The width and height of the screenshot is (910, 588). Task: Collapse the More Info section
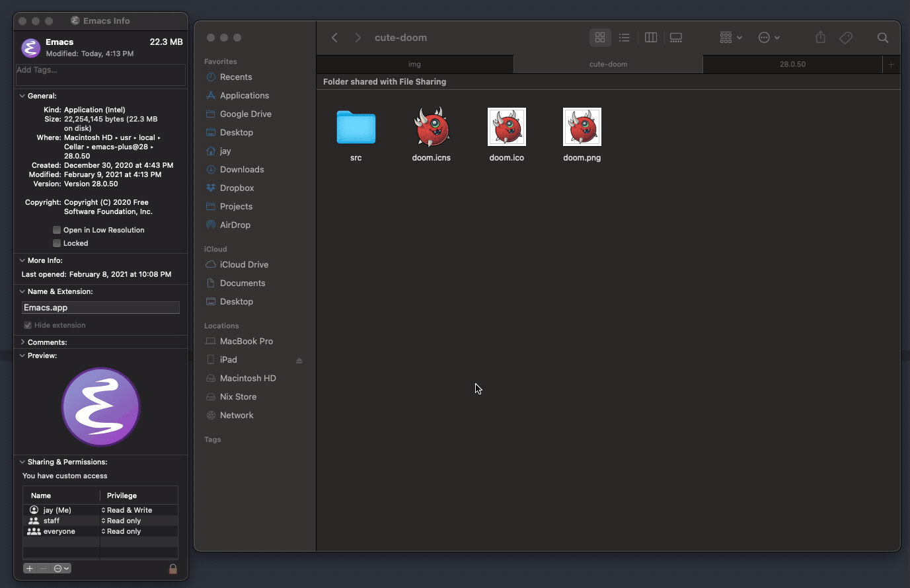22,260
